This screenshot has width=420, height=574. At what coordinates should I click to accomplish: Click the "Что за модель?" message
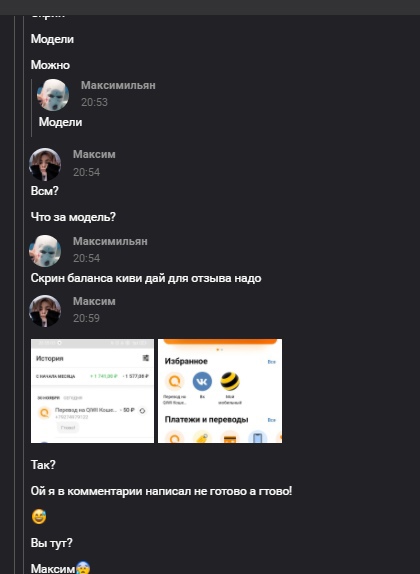(73, 217)
